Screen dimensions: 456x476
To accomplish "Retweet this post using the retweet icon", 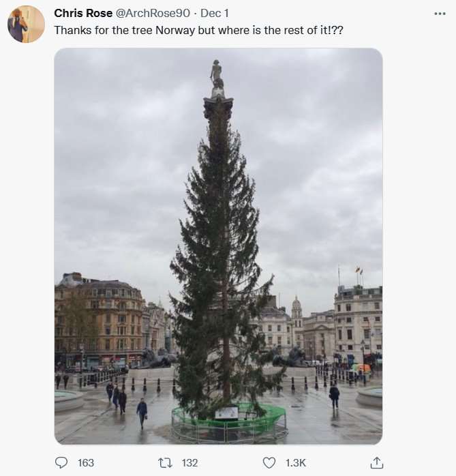I will point(165,462).
